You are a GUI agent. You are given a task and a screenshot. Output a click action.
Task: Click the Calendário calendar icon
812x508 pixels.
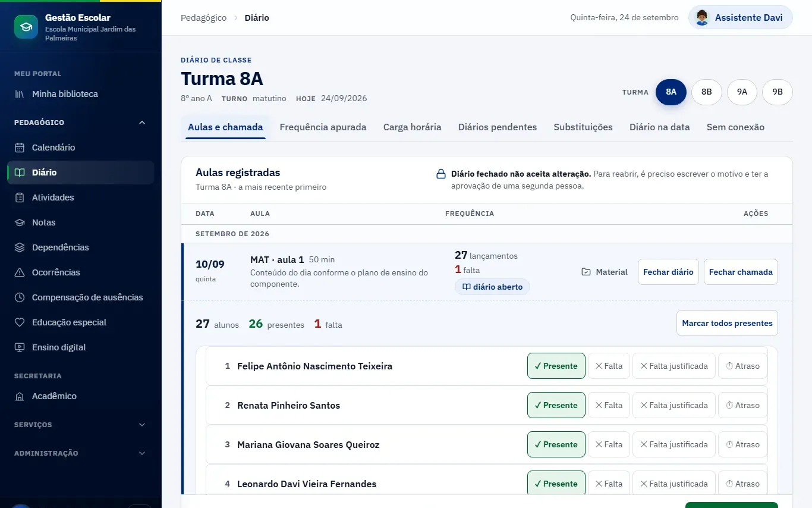coord(20,148)
